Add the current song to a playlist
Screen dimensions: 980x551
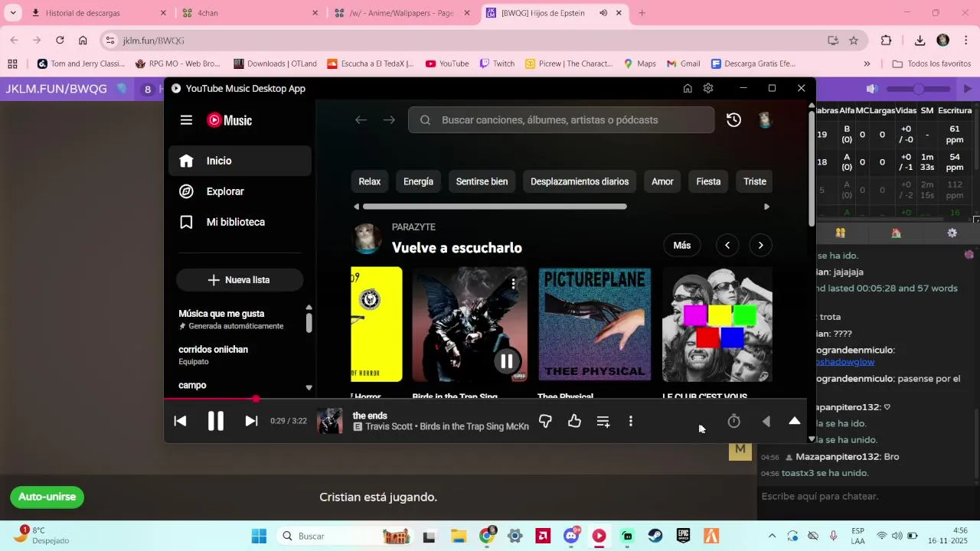tap(603, 421)
